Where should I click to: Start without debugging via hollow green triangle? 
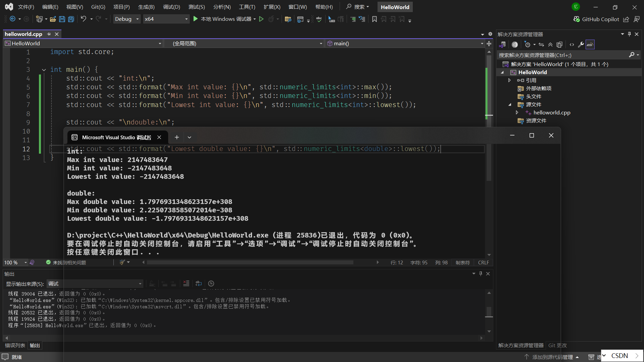[x=261, y=19]
